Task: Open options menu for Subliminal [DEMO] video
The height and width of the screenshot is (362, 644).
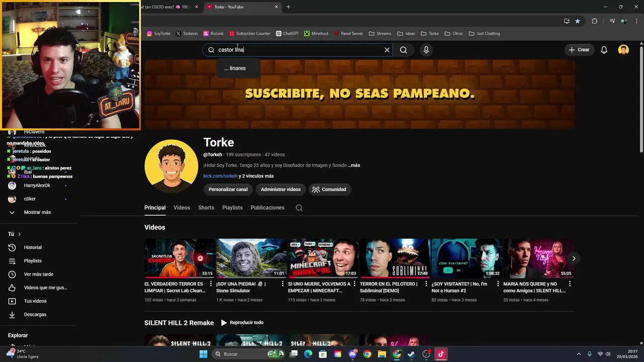Action: (426, 284)
